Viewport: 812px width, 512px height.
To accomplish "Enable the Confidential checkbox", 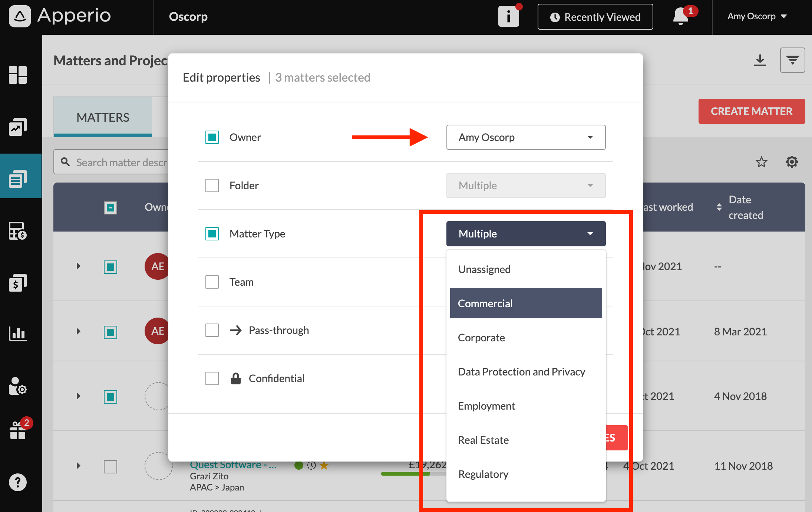I will point(212,378).
